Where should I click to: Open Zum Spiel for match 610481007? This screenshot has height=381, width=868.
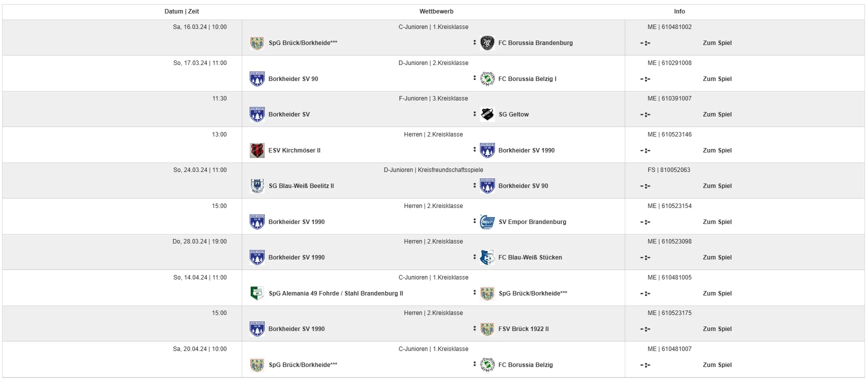point(717,365)
